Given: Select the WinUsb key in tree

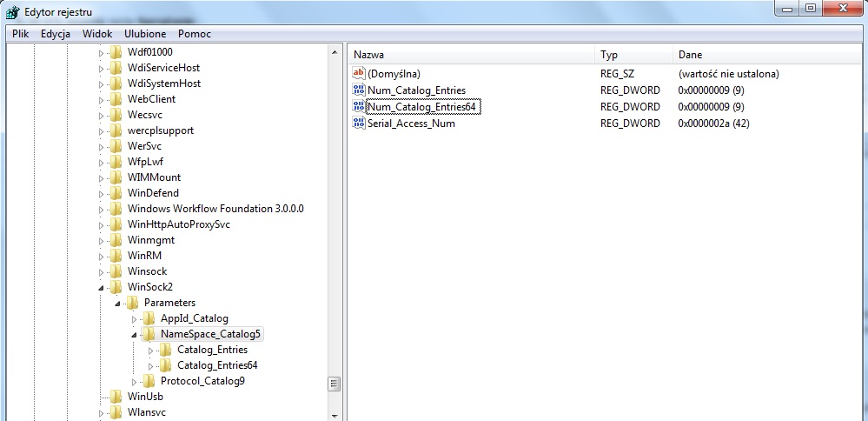Looking at the screenshot, I should [x=145, y=397].
